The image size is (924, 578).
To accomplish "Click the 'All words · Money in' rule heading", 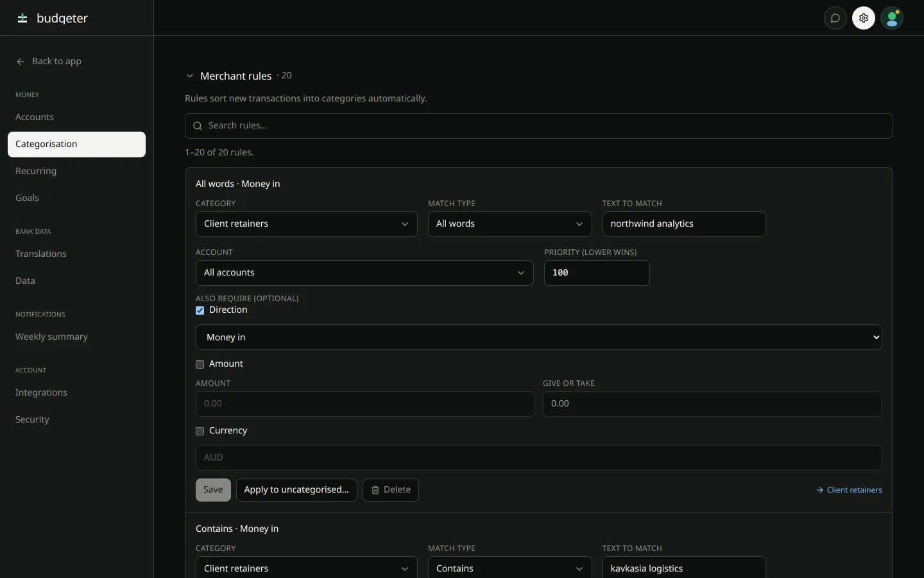I will [x=238, y=184].
